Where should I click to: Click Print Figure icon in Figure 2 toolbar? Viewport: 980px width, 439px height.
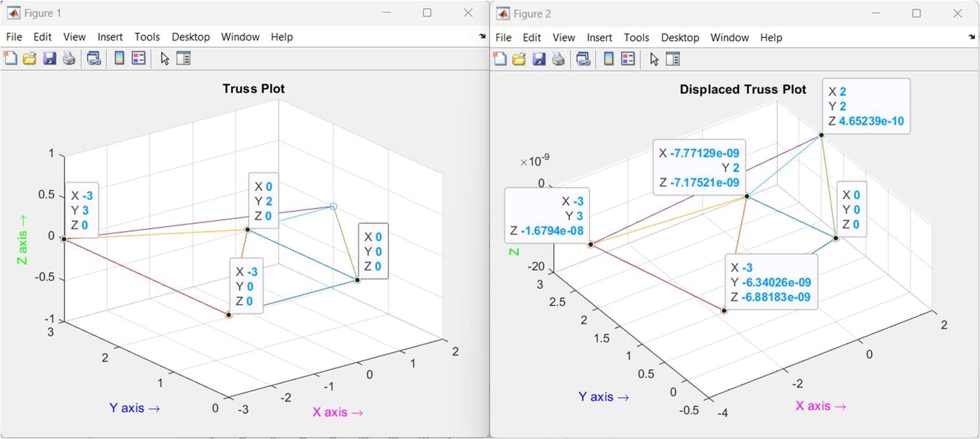point(558,59)
